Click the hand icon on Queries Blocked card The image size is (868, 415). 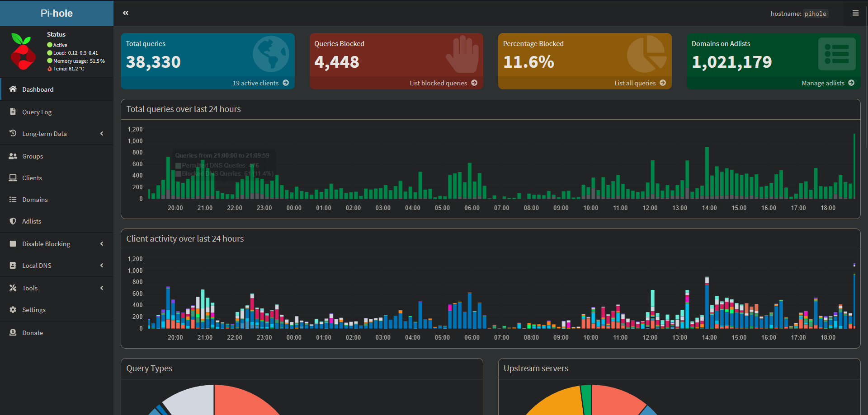tap(462, 54)
